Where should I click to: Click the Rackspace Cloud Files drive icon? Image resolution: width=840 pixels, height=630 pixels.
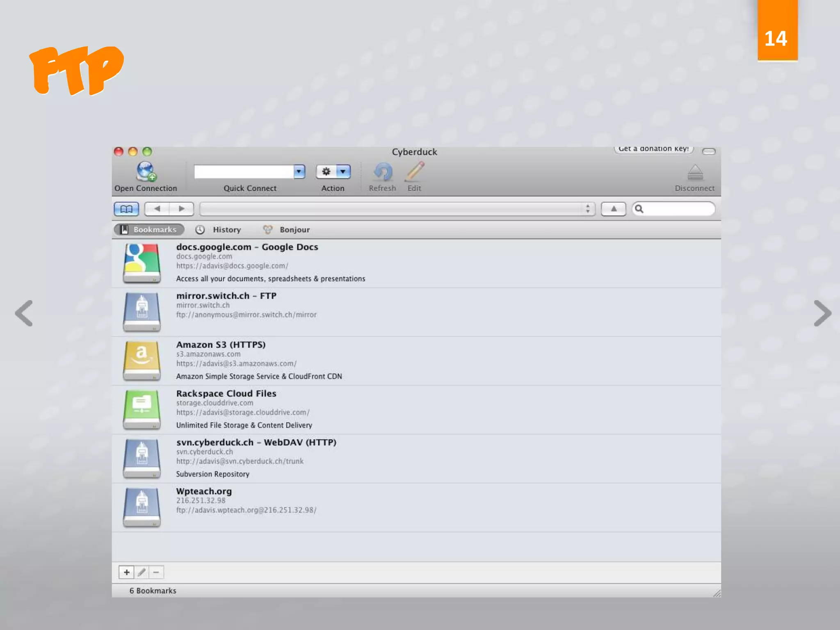(142, 409)
